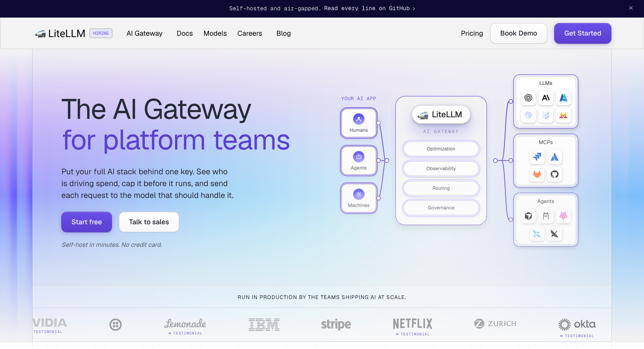Screen dimensions: 644x349
Task: Click the 'YOUR AI APP' label
Action: point(359,99)
